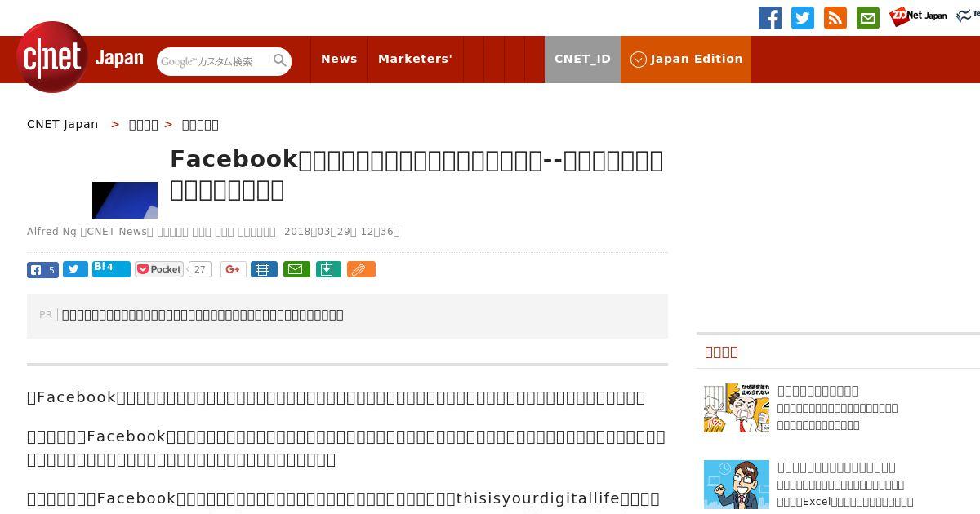Screen dimensions: 980x514
Task: Open the orange RSS feed icon
Action: pos(835,18)
